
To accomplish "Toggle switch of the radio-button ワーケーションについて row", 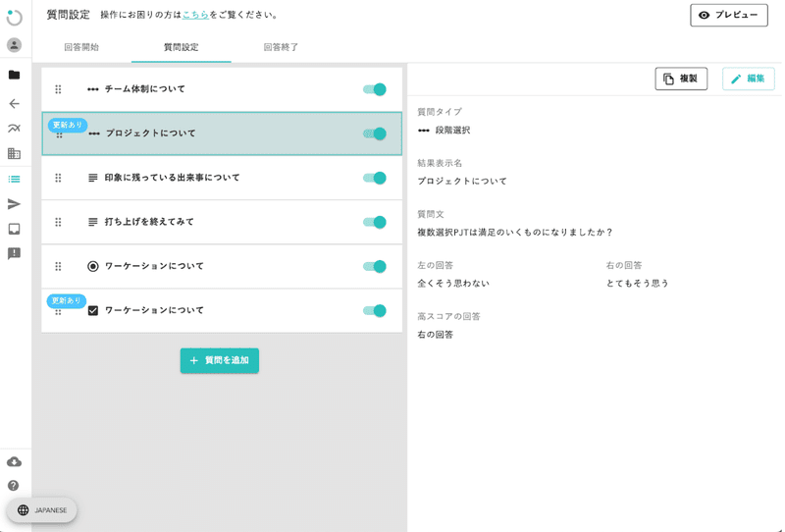I will pyautogui.click(x=375, y=266).
